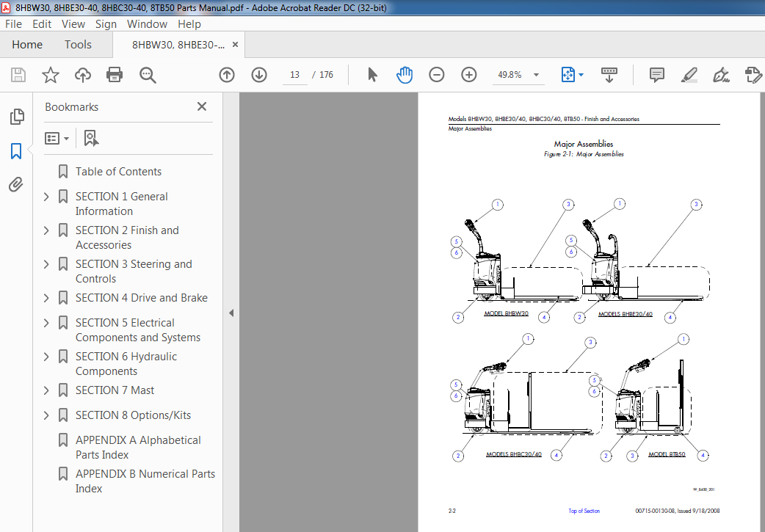This screenshot has height=532, width=765.
Task: Click the Print file icon
Action: 114,75
